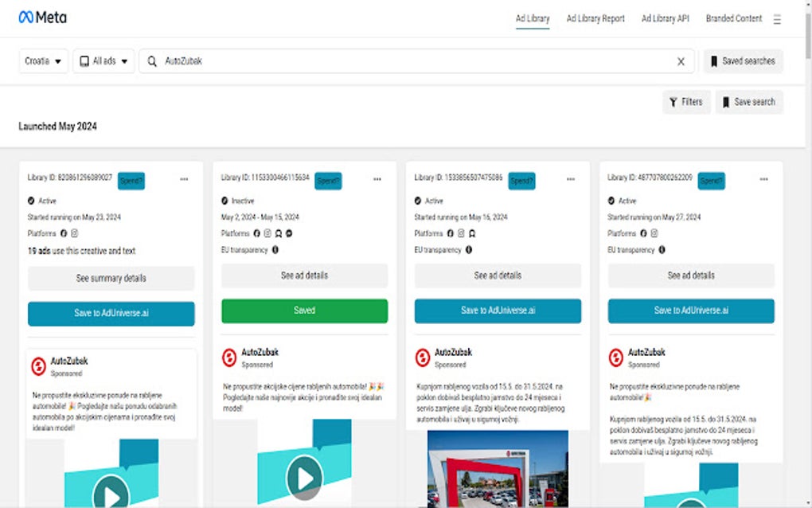This screenshot has height=508, width=812.
Task: Open the All ads dropdown
Action: tap(103, 61)
